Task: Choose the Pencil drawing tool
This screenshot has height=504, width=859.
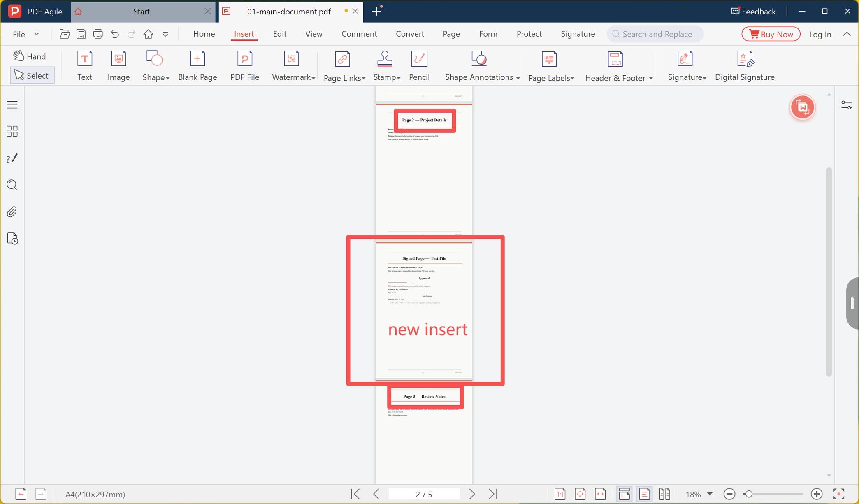Action: [419, 66]
